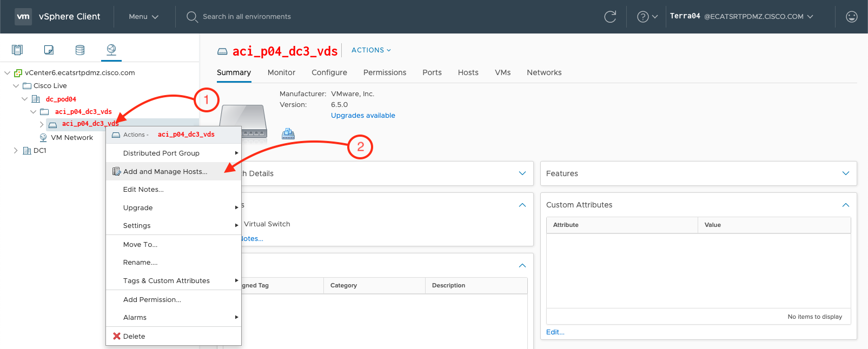Click the VMware vm logo
The width and height of the screenshot is (868, 349).
click(x=23, y=16)
